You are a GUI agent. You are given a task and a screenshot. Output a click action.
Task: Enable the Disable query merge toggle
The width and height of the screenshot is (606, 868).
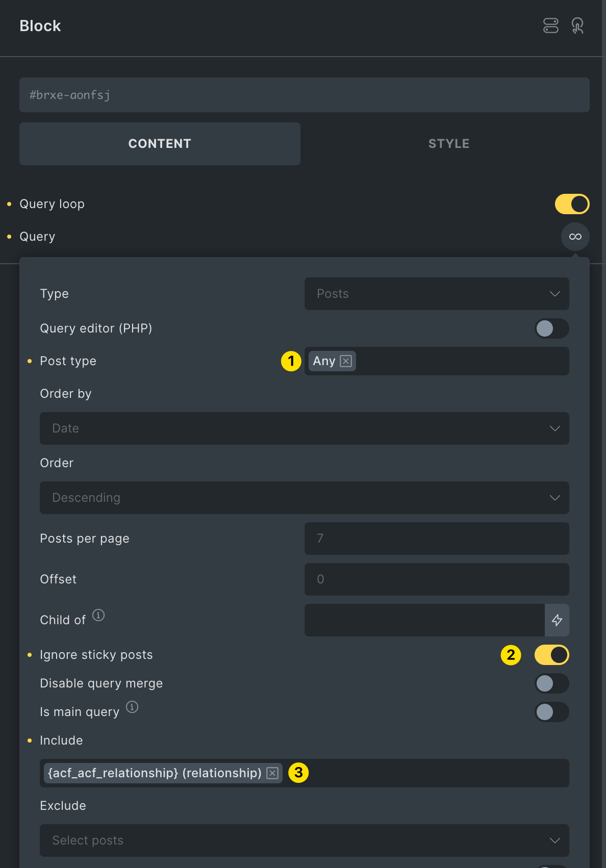(552, 683)
